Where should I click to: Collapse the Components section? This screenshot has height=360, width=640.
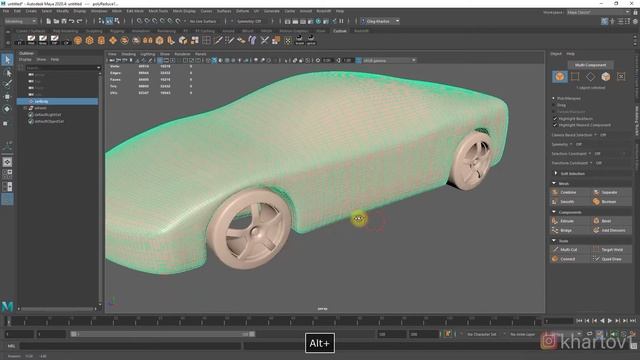coord(554,212)
